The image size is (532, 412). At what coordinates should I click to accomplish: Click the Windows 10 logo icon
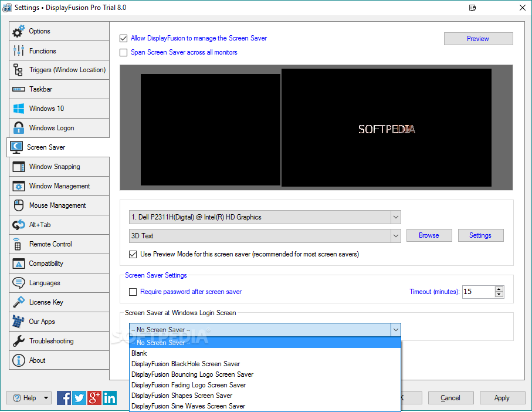[x=19, y=109]
